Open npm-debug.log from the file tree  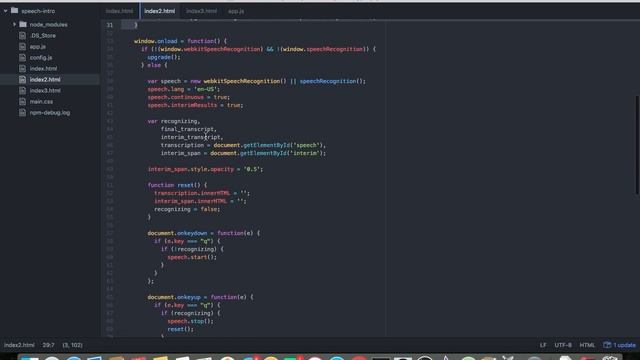(x=50, y=113)
